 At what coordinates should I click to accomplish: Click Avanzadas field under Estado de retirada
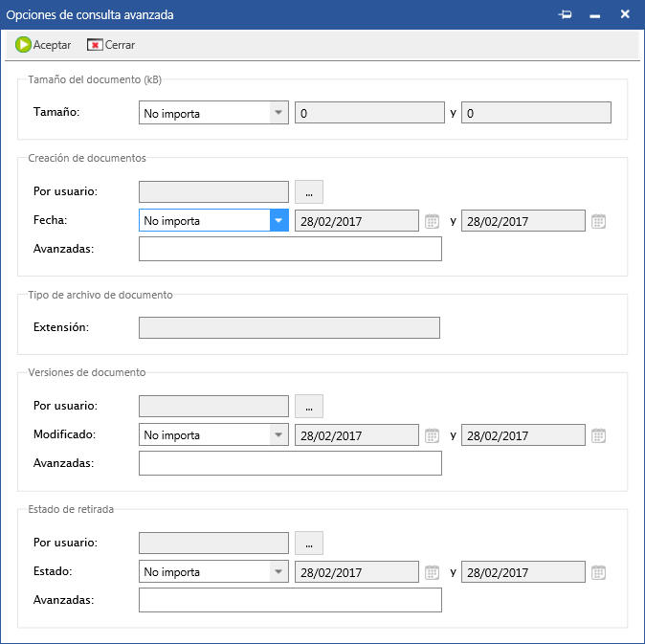coord(290,600)
